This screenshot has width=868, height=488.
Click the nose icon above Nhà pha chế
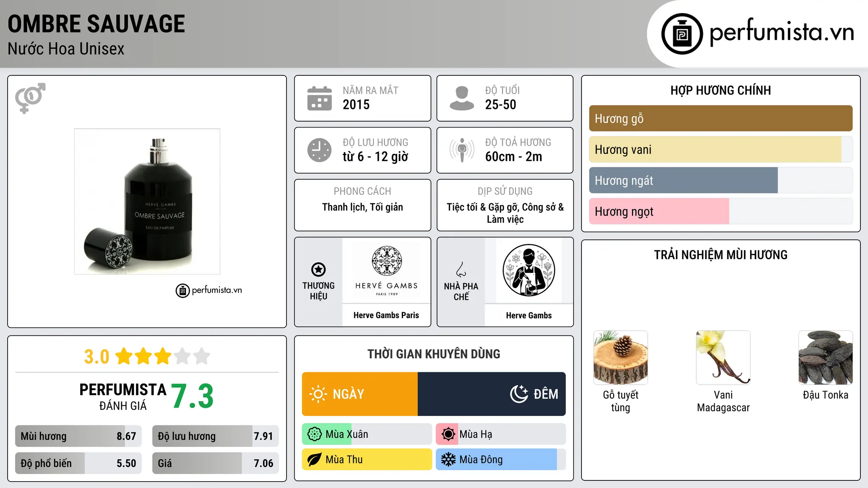(x=461, y=269)
